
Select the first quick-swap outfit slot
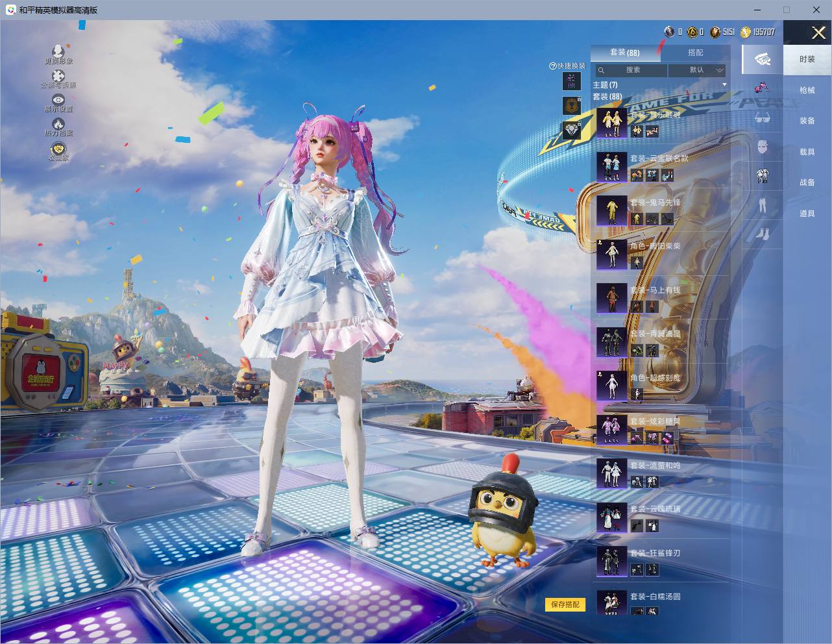pyautogui.click(x=572, y=81)
